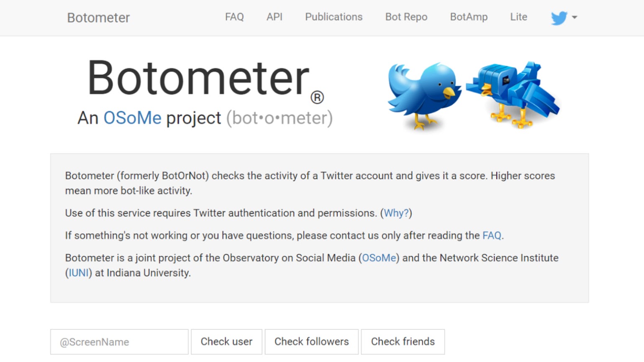Click the Botometer brand name in navbar
This screenshot has width=644, height=362.
click(x=98, y=18)
